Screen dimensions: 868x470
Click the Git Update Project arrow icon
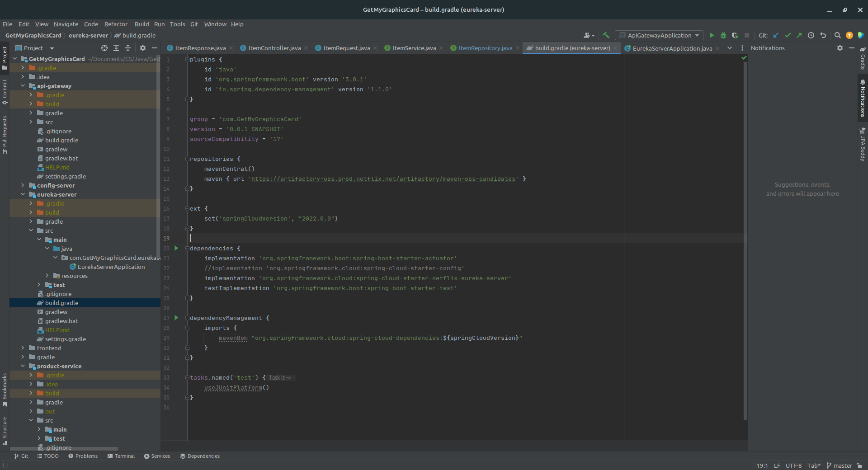click(x=776, y=35)
